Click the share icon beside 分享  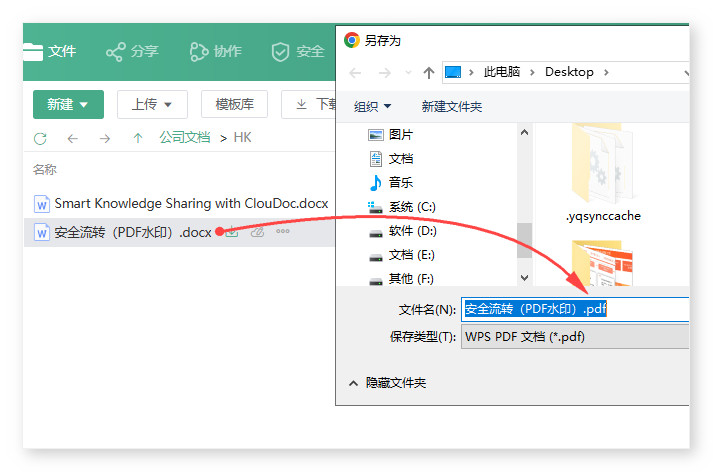point(115,52)
